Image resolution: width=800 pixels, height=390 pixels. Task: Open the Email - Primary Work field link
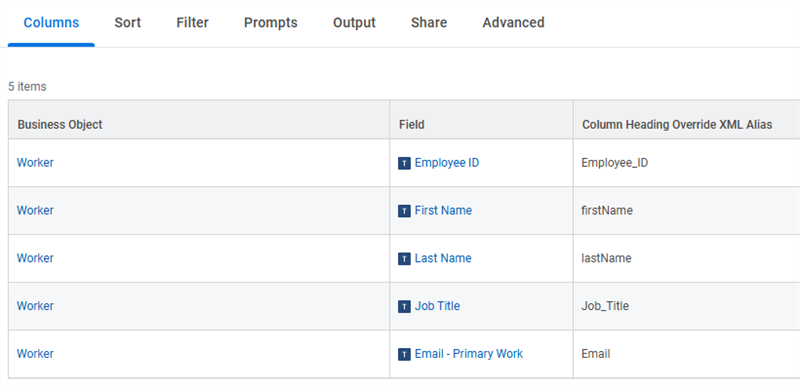[x=469, y=354]
